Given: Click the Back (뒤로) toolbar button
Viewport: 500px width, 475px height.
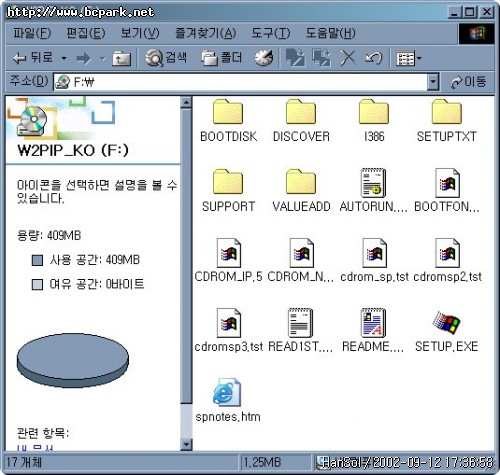Looking at the screenshot, I should click(33, 58).
